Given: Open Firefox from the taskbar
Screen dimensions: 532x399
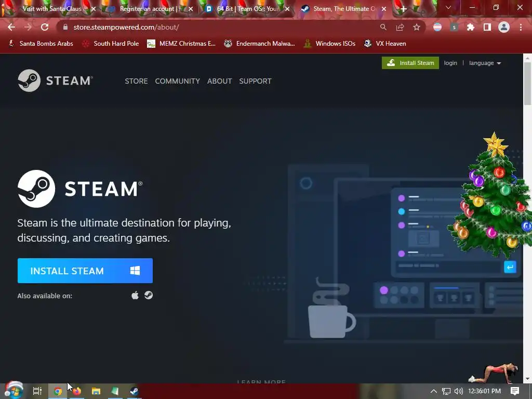Looking at the screenshot, I should [x=77, y=391].
